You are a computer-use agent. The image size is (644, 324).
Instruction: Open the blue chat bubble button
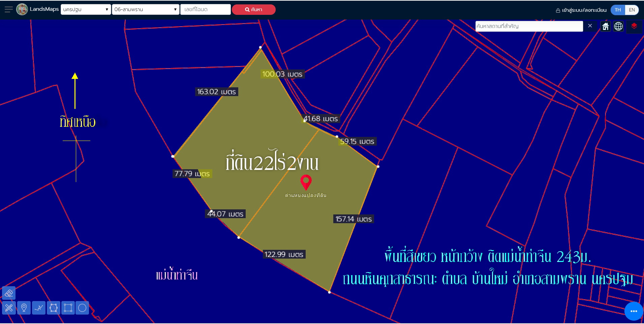(634, 311)
